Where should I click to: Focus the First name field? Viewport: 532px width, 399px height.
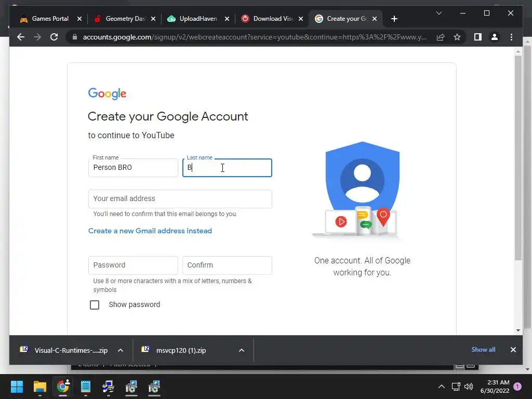(x=133, y=168)
